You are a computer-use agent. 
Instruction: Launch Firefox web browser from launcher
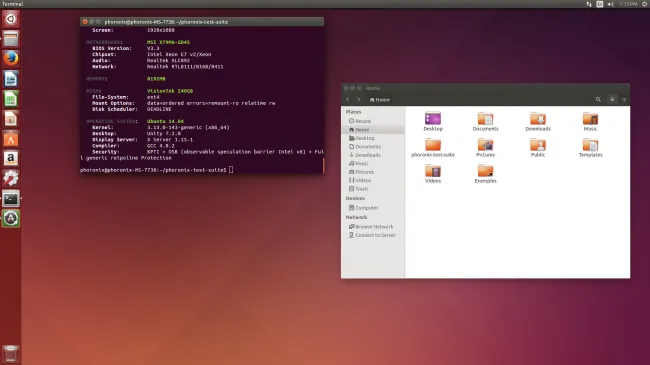point(11,58)
